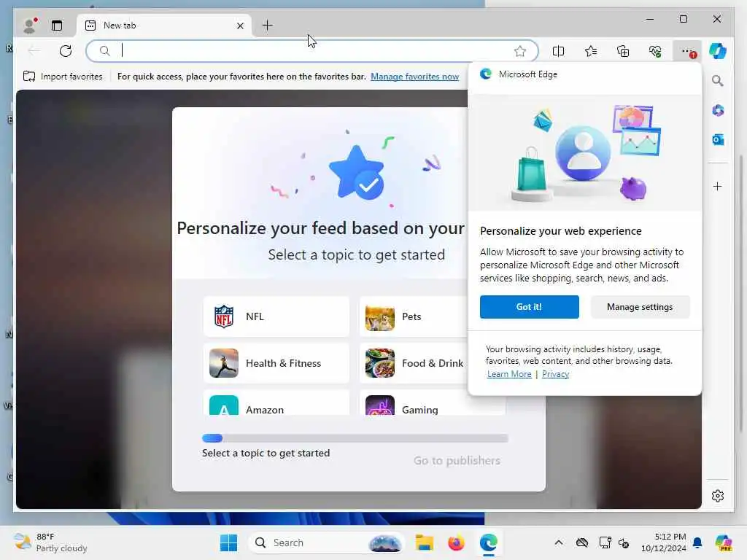
Task: Open the Privacy link
Action: tap(555, 374)
